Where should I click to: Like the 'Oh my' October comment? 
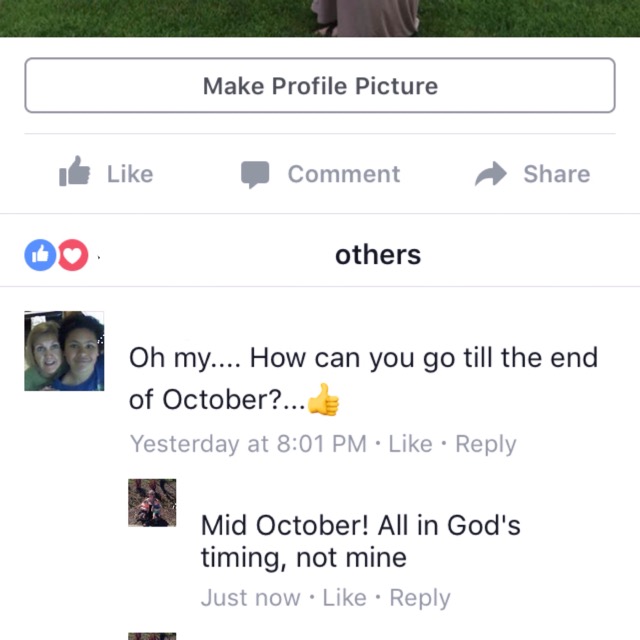410,444
